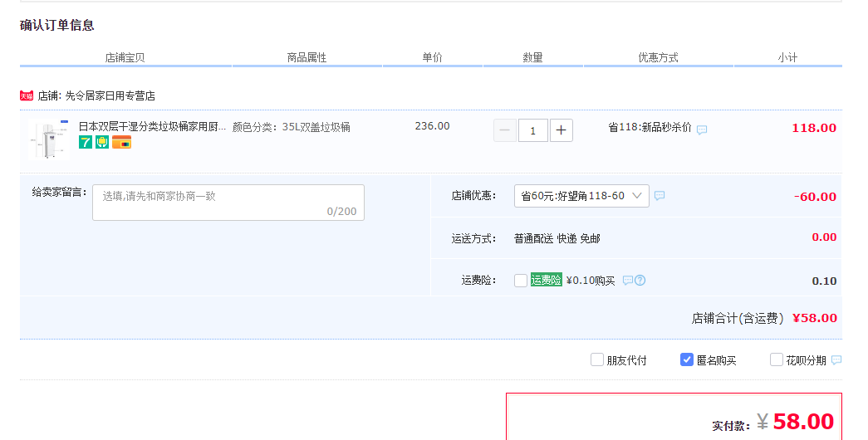Click the -60.00 discount amount
The width and height of the screenshot is (868, 440).
click(x=815, y=197)
